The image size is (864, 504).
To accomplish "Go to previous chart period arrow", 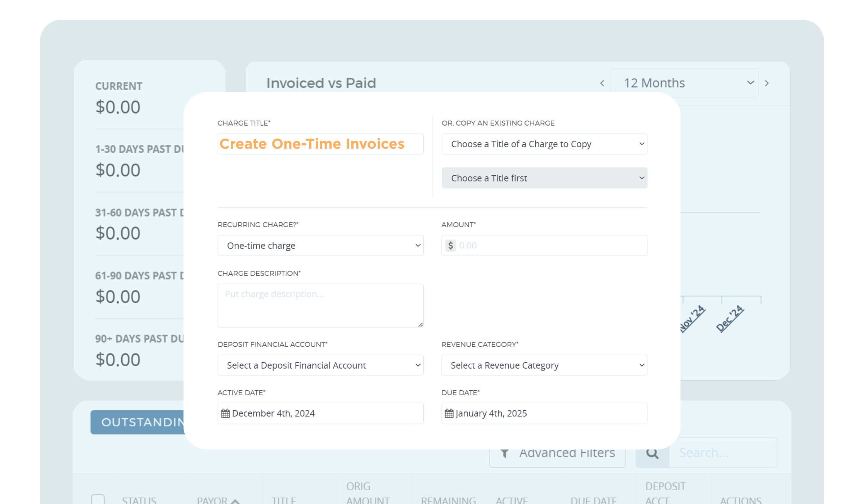I will (602, 84).
